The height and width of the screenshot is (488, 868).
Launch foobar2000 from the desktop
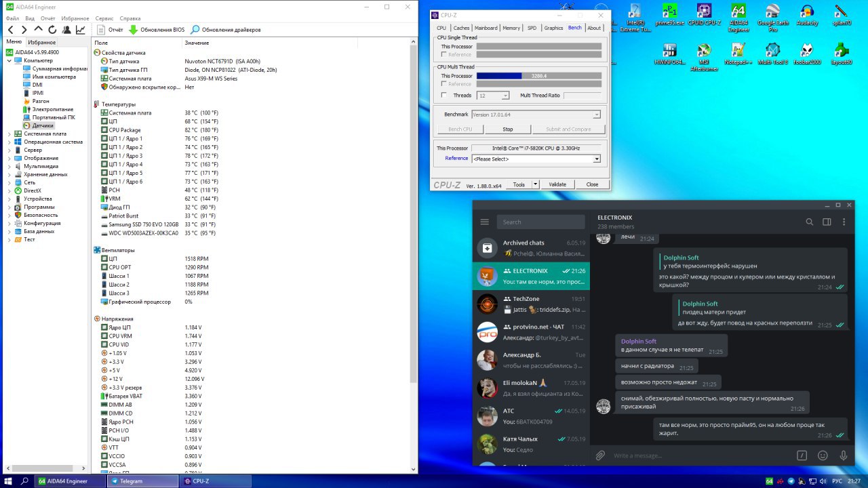pyautogui.click(x=807, y=54)
